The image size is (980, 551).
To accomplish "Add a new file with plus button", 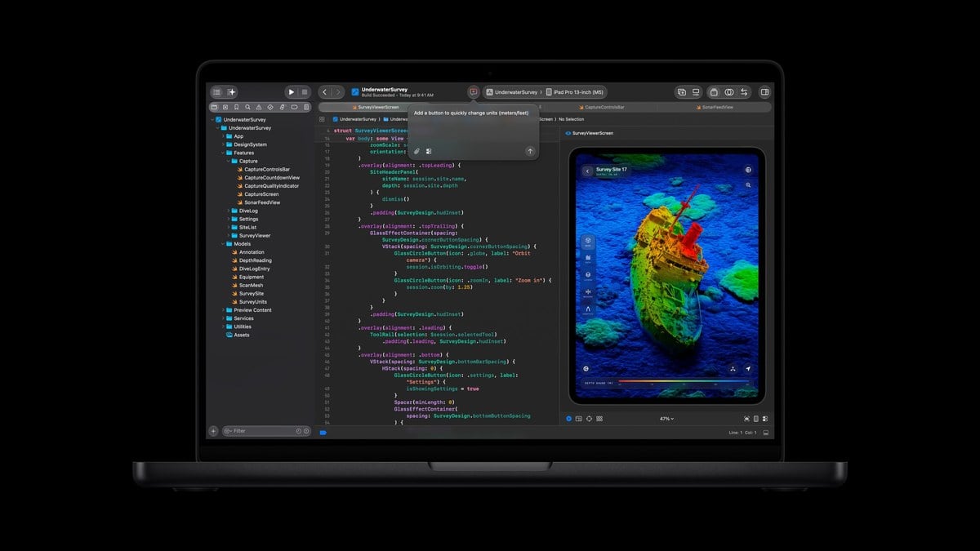I will click(x=213, y=430).
